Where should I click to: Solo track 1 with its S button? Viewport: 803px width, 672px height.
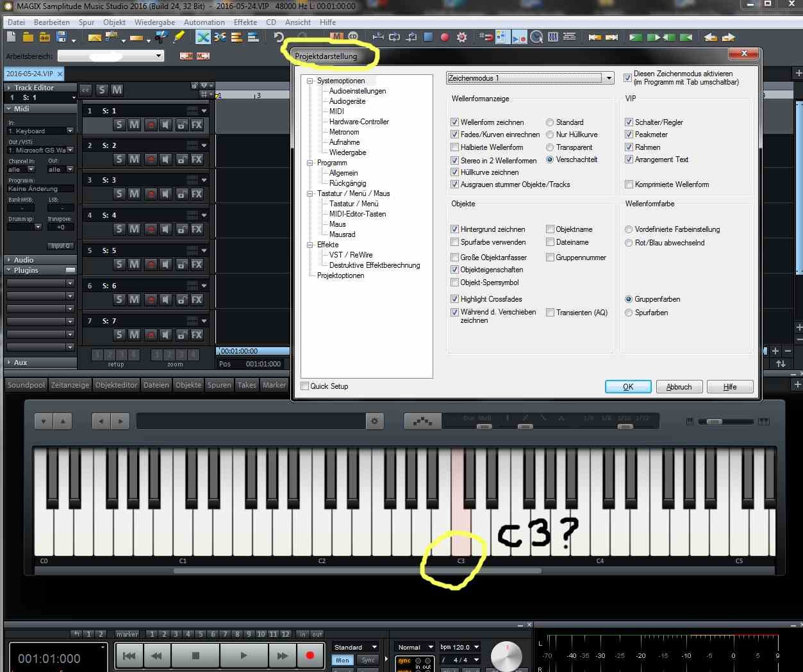[x=119, y=125]
